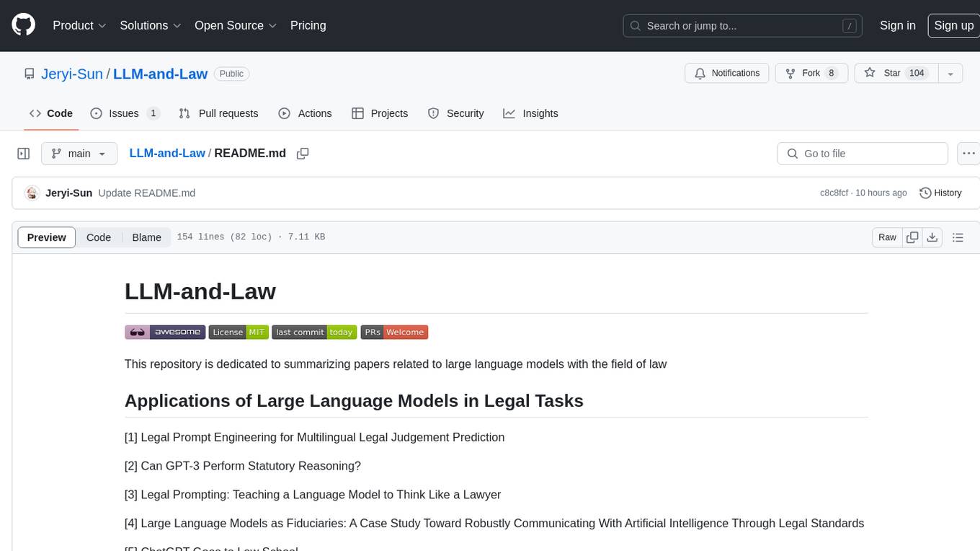Focus the Search or jump to field

[743, 26]
